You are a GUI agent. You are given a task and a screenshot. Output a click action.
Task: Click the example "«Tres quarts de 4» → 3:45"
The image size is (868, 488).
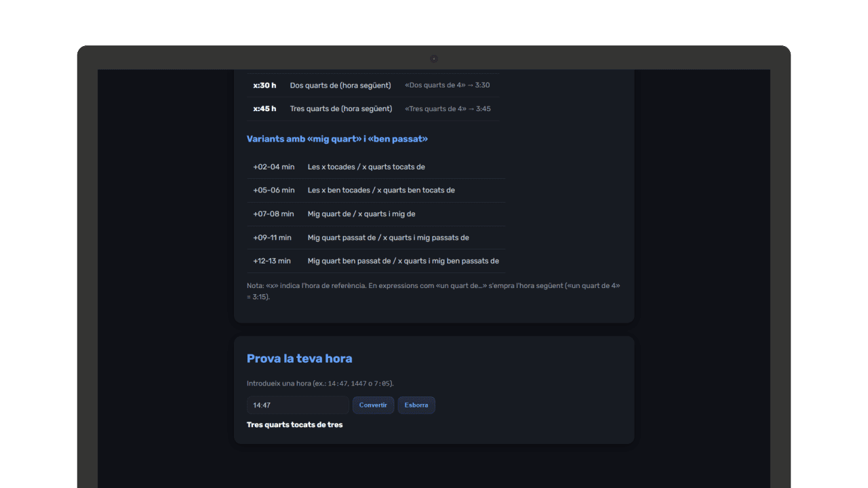pos(448,108)
